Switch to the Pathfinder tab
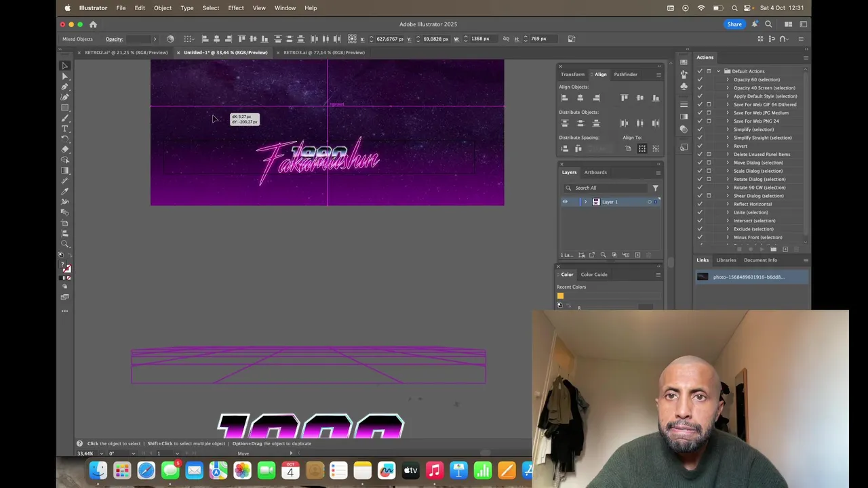Screen dimensions: 868x488 [625, 75]
